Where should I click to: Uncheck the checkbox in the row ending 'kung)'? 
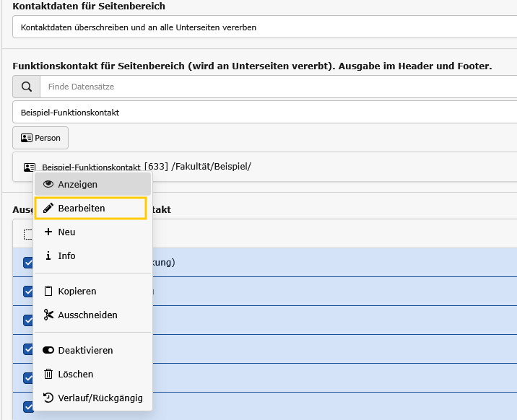[28, 263]
